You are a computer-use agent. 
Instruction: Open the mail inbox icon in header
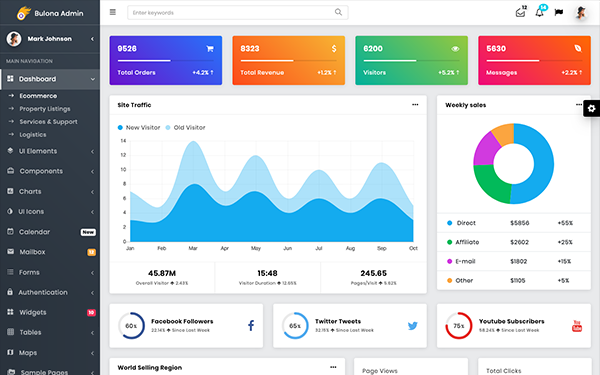pyautogui.click(x=520, y=12)
